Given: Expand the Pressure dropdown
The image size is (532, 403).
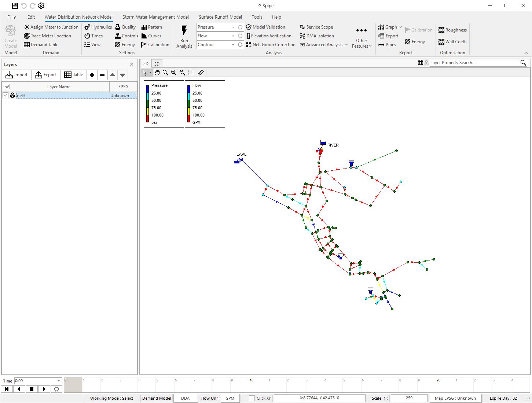Looking at the screenshot, I should (233, 27).
